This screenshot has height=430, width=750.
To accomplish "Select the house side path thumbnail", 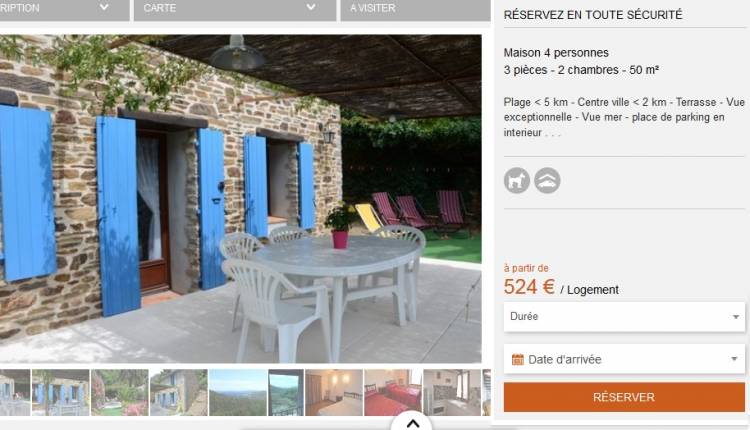I will [x=178, y=392].
